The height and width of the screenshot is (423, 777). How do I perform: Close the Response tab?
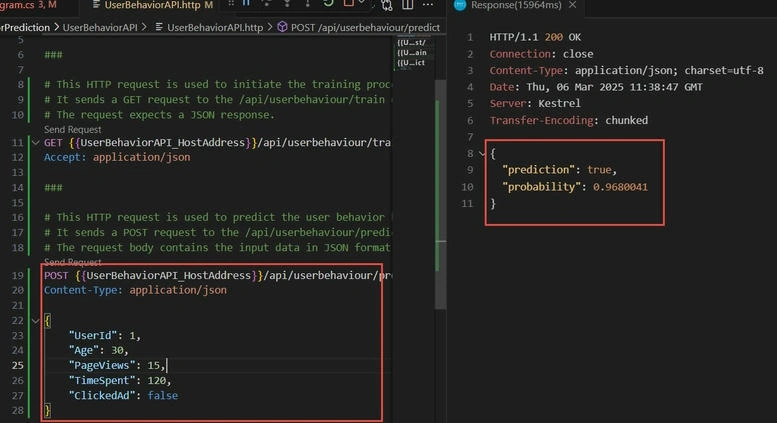[x=572, y=5]
